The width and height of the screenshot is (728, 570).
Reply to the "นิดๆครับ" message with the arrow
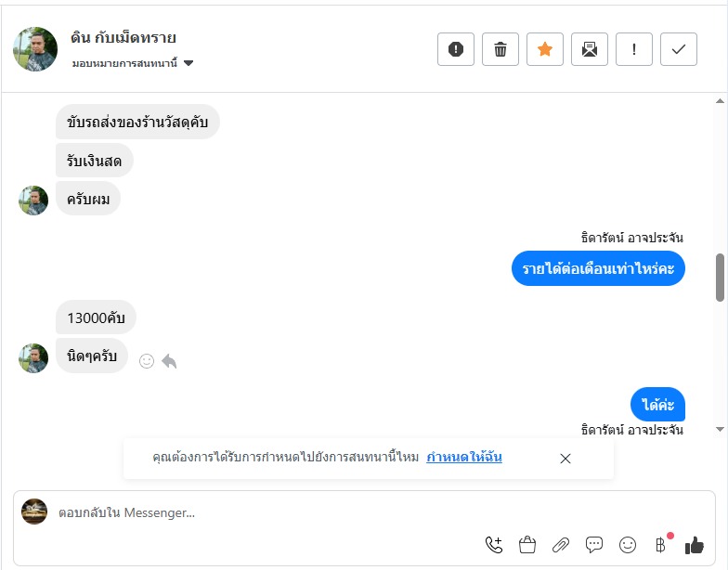coord(169,361)
